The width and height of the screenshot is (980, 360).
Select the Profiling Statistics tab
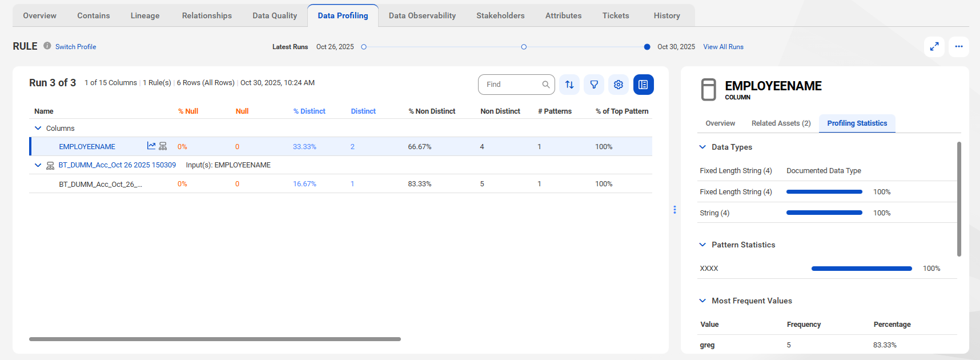[x=857, y=123]
